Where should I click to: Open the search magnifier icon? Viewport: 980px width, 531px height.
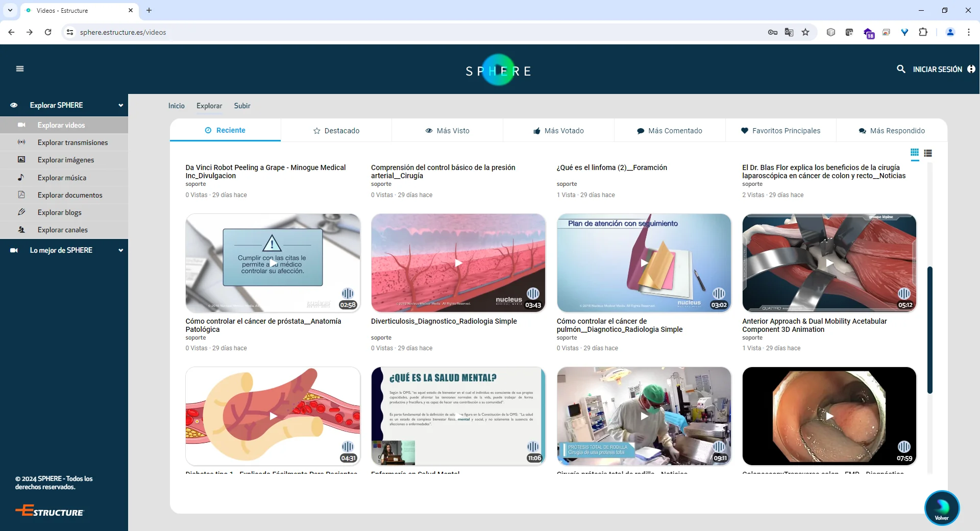click(900, 68)
